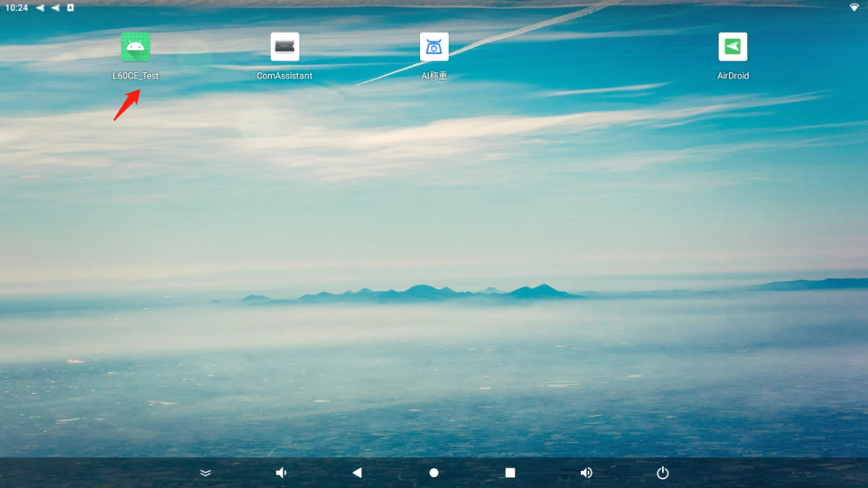The width and height of the screenshot is (868, 488).
Task: Tap the first AirDroid notification icon
Action: pos(41,8)
